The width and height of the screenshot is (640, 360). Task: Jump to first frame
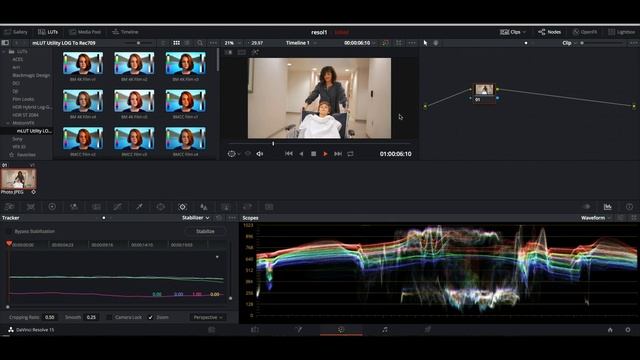[x=289, y=154]
